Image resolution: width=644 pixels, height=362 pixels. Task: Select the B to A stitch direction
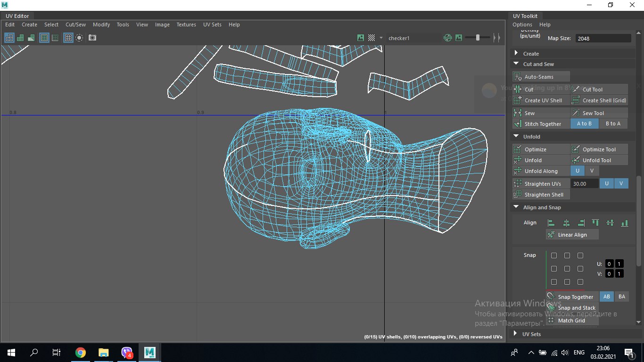tap(613, 123)
